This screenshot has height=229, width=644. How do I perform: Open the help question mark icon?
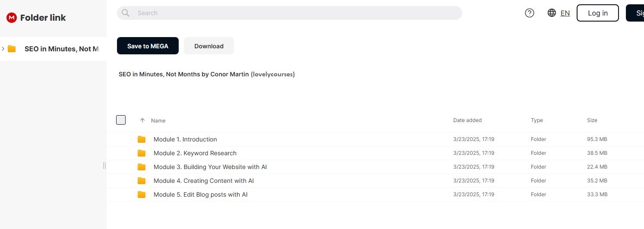(x=530, y=13)
